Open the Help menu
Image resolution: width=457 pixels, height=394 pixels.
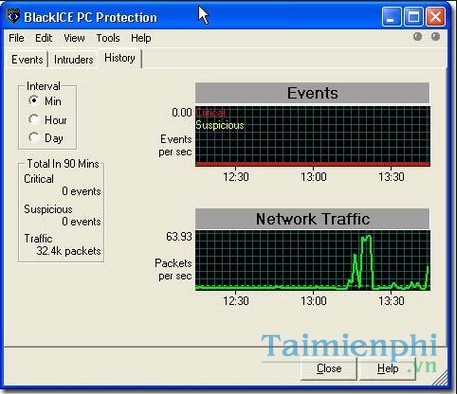coord(141,38)
